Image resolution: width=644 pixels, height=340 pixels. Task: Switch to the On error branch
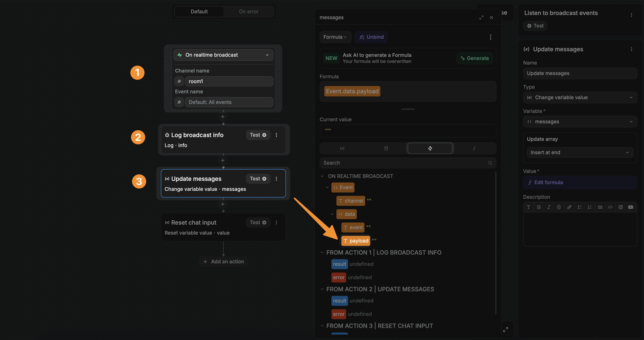coord(248,11)
